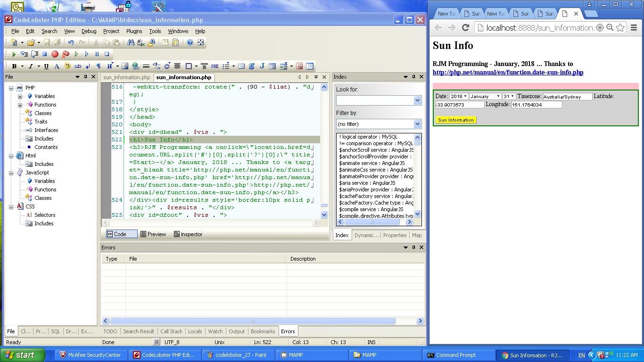Click the blue square Stop debugging icon

pos(45,54)
